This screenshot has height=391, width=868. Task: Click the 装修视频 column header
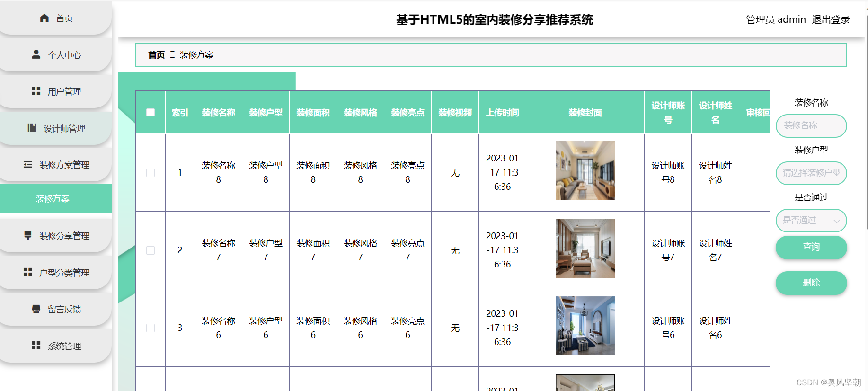455,113
